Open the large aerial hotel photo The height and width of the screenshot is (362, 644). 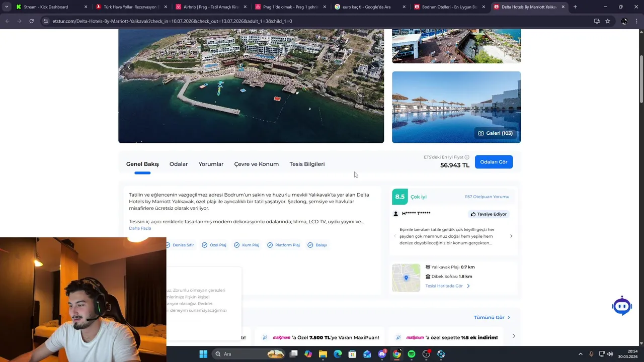[x=251, y=85]
